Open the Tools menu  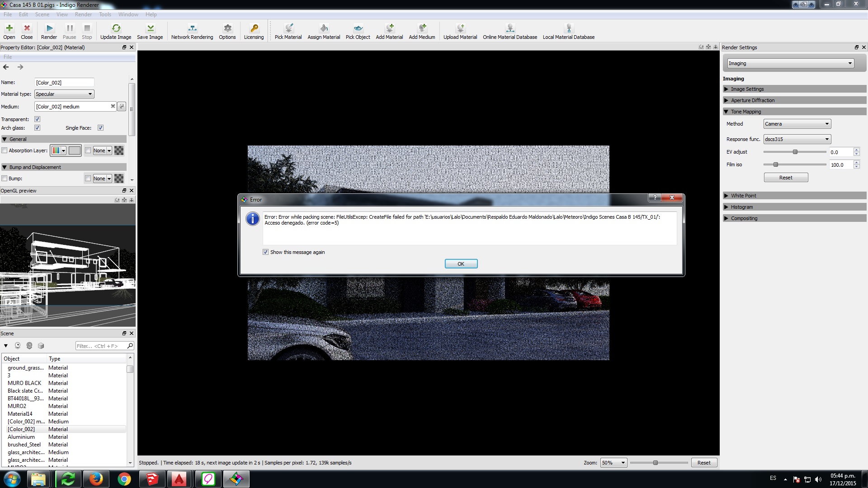click(x=105, y=14)
